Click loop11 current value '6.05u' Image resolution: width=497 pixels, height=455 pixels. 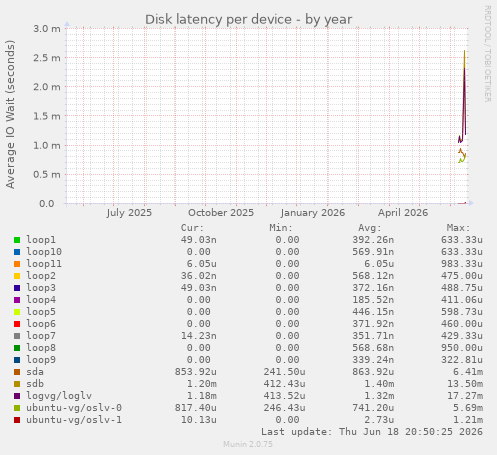[x=202, y=264]
